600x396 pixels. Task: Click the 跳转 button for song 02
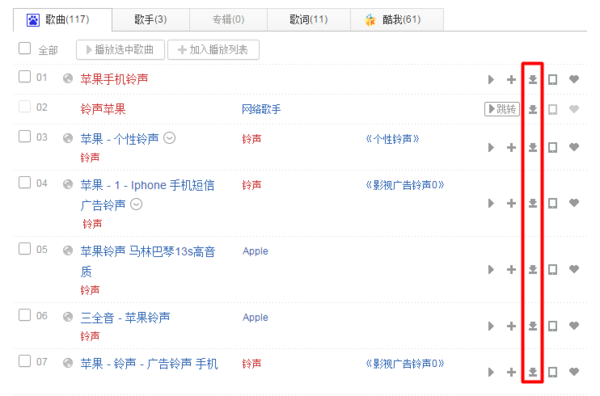point(502,109)
